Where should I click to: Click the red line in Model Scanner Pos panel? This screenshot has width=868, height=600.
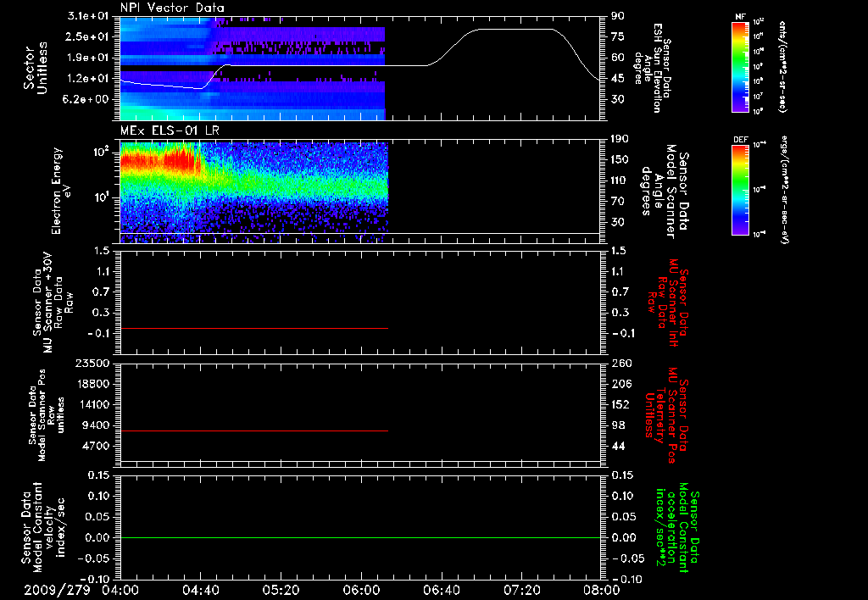[254, 431]
